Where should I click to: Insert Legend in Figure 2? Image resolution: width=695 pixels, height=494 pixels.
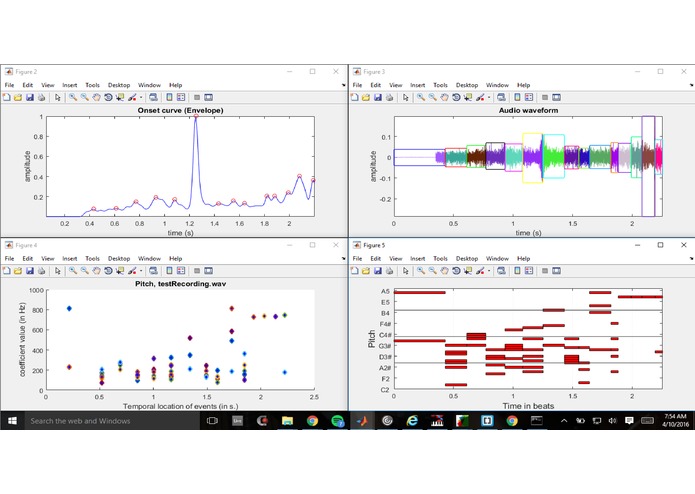(181, 97)
